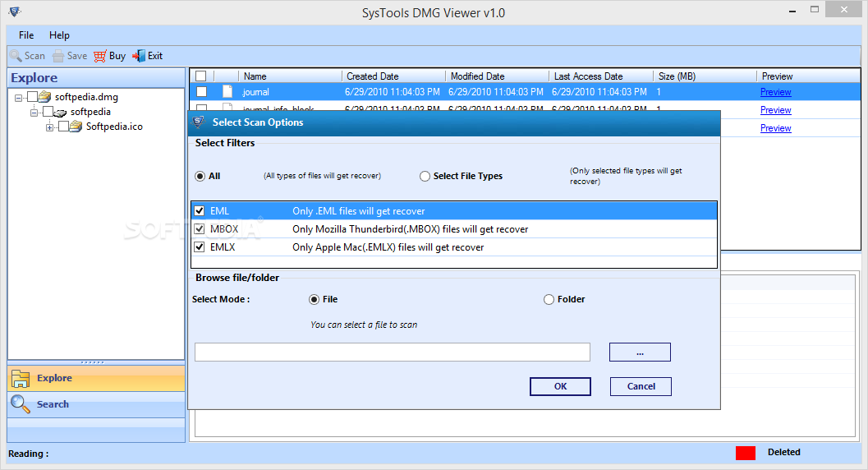Click 'Only .EML files will get recover' text
The height and width of the screenshot is (470, 868).
point(359,211)
